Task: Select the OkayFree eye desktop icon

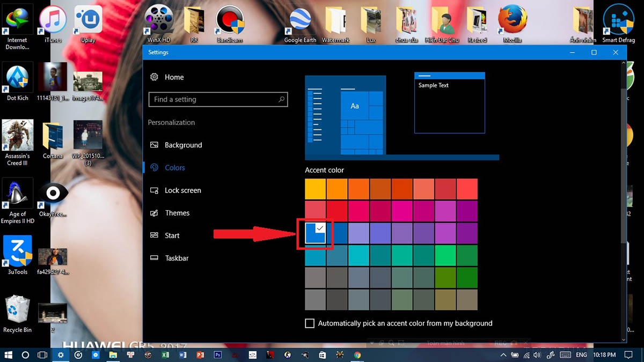Action: click(53, 199)
